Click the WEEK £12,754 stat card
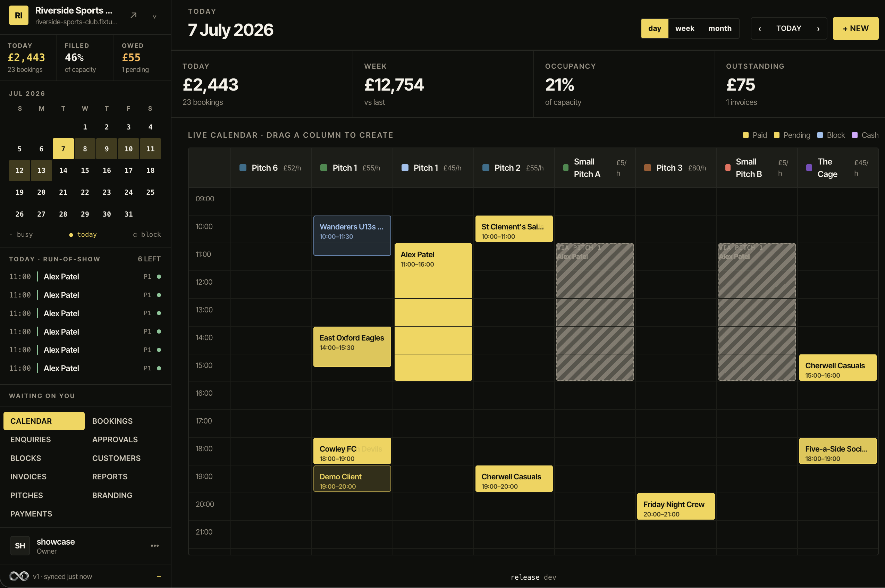Image resolution: width=885 pixels, height=588 pixels. [x=443, y=84]
